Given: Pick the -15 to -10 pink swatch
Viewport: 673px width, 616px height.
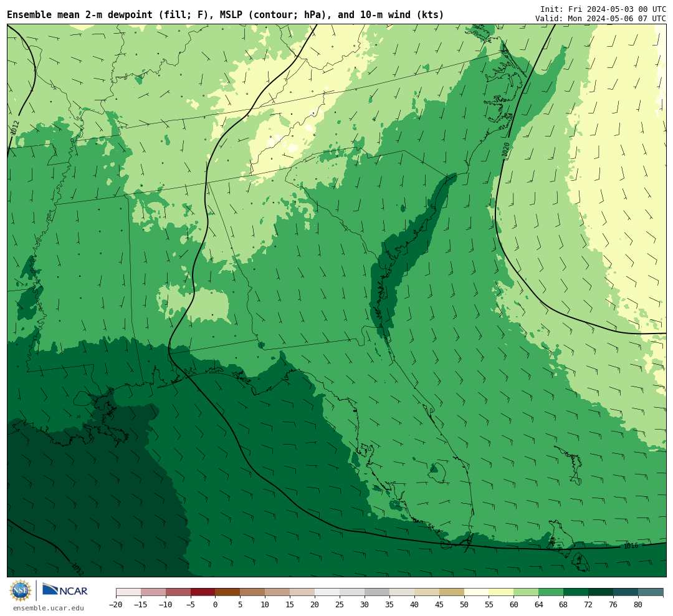Looking at the screenshot, I should [153, 592].
